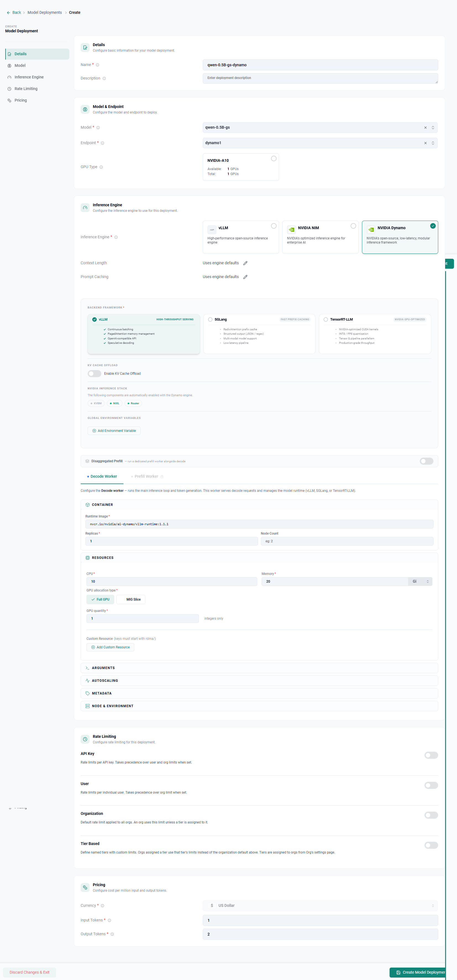Click the info icon beside GPU Type

(101, 167)
